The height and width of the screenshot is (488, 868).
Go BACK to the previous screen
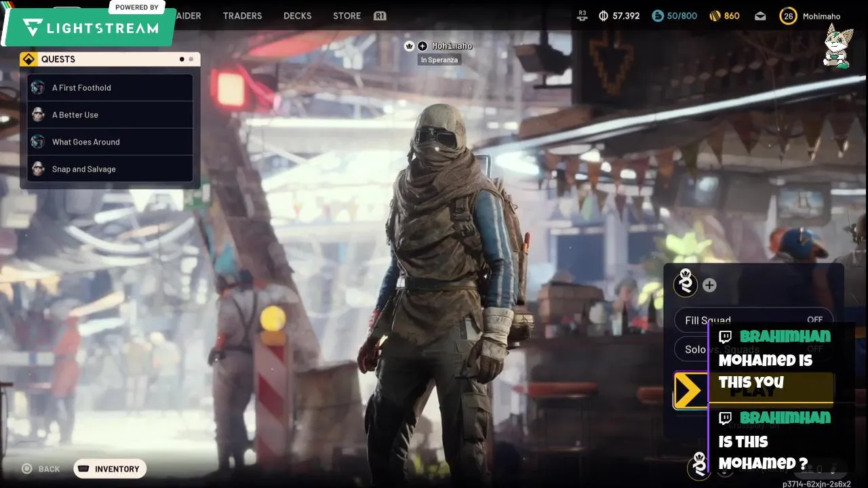pyautogui.click(x=41, y=469)
